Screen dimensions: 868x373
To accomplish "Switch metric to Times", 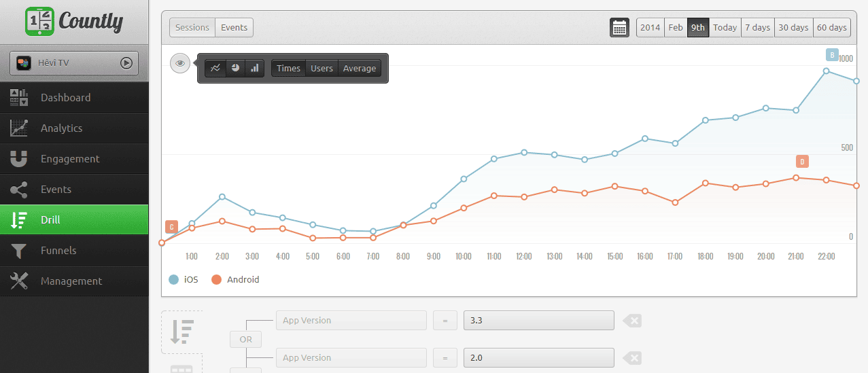I will click(x=289, y=69).
